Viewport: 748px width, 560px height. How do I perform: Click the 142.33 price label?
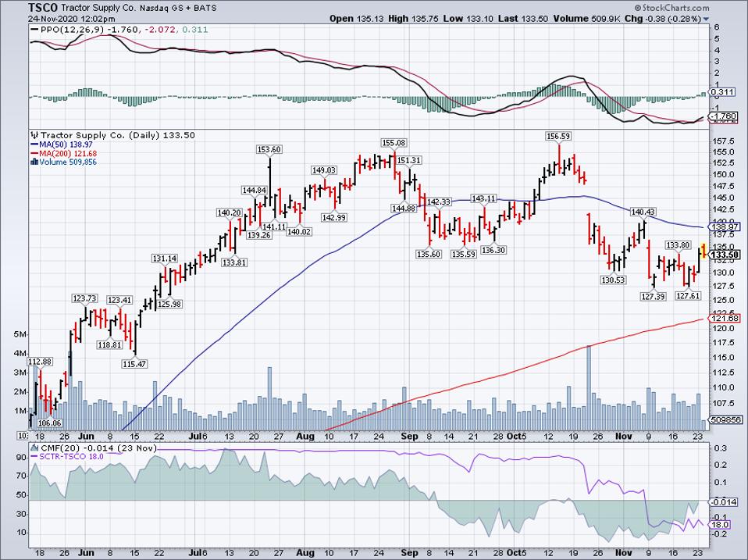pyautogui.click(x=438, y=202)
